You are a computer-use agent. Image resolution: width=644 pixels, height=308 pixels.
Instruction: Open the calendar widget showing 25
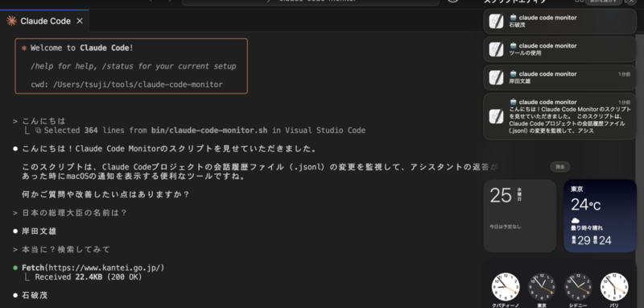(x=520, y=216)
